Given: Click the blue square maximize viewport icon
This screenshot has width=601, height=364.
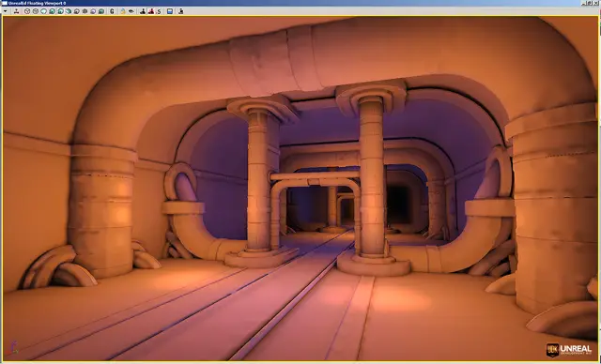Looking at the screenshot, I should 170,11.
